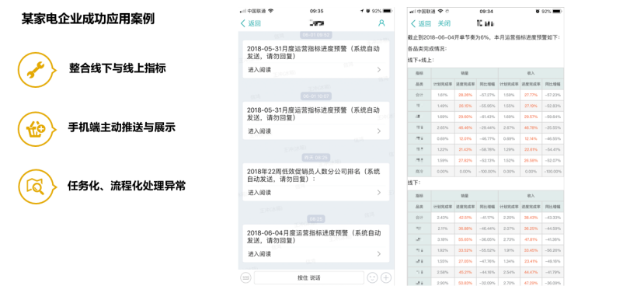Tap the red 42.51% cell in the second table
644x293 pixels.
(465, 218)
